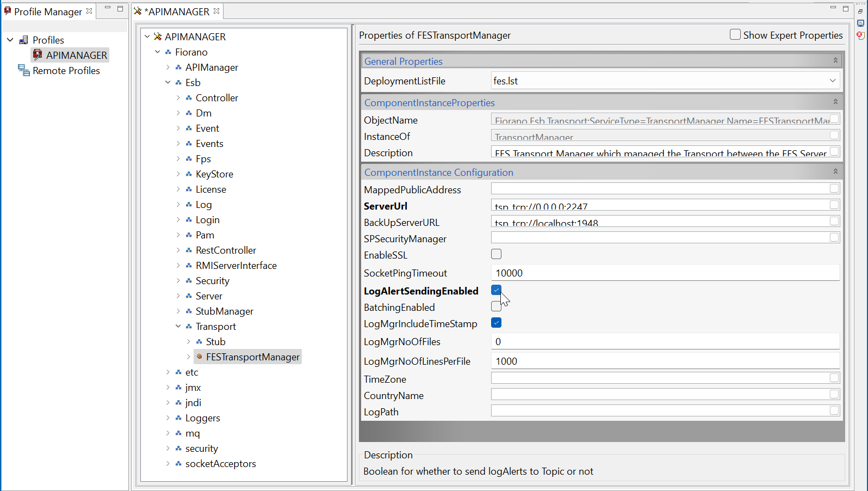Click into the LogMgrNoOfLinesPerFile field
This screenshot has width=868, height=491.
pos(665,361)
